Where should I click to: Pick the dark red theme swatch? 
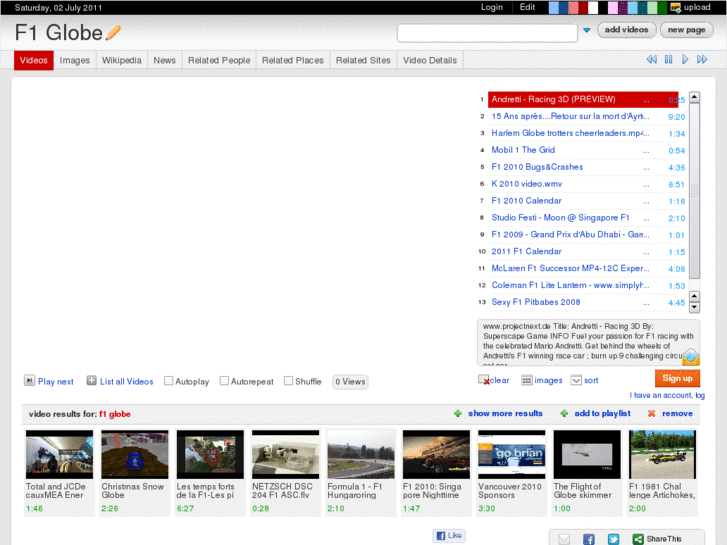pyautogui.click(x=583, y=7)
